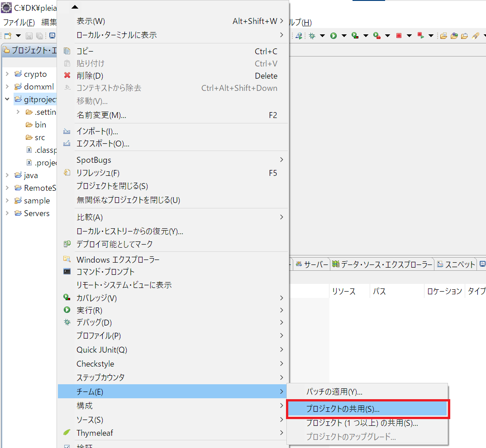Expand the domxml project tree node
The height and width of the screenshot is (448, 486).
(7, 87)
